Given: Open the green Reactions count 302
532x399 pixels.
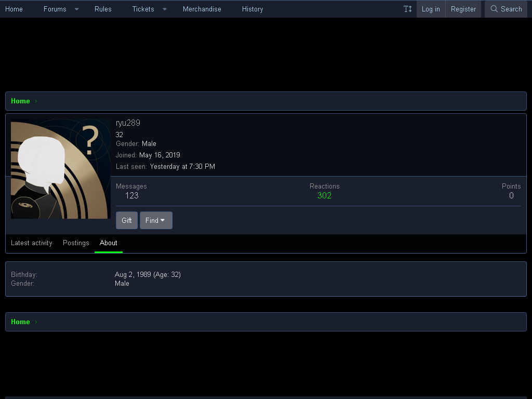Looking at the screenshot, I should pyautogui.click(x=324, y=195).
